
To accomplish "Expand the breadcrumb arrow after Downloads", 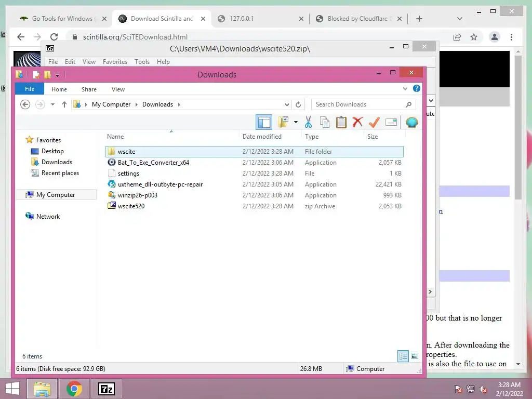I will [179, 104].
